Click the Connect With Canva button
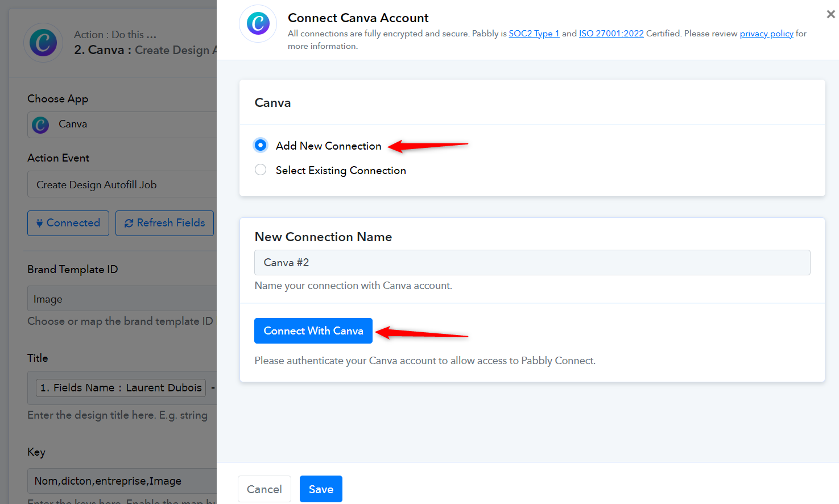The width and height of the screenshot is (839, 504). pos(313,331)
